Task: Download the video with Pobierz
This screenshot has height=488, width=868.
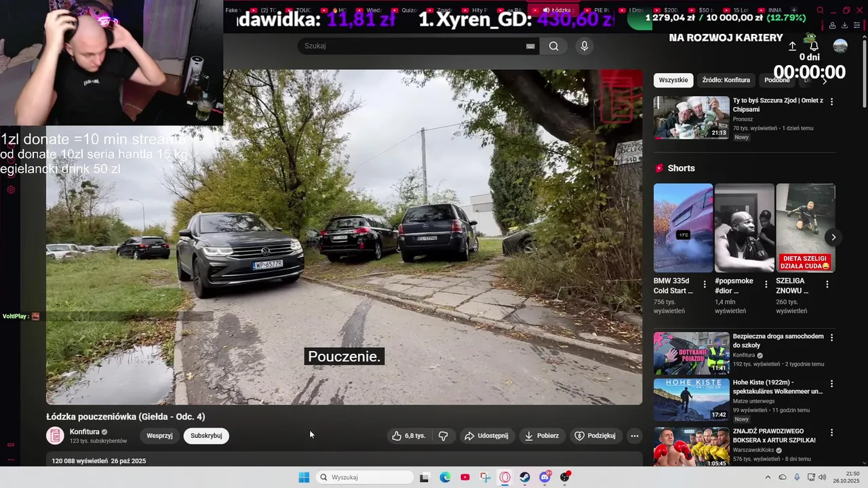Action: pos(542,436)
